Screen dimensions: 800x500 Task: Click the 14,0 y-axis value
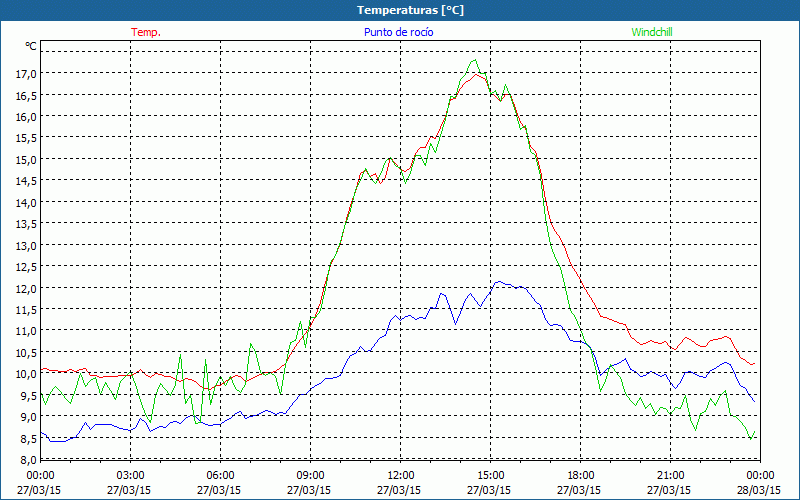27,202
